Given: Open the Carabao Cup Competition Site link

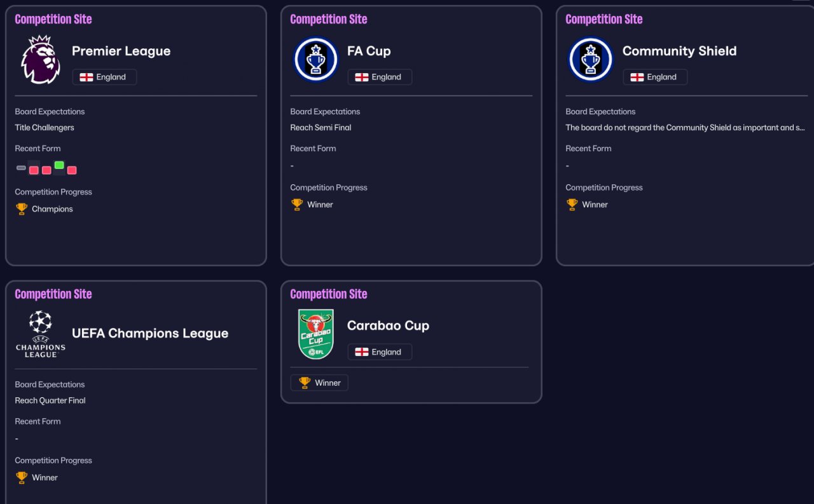Looking at the screenshot, I should point(329,294).
